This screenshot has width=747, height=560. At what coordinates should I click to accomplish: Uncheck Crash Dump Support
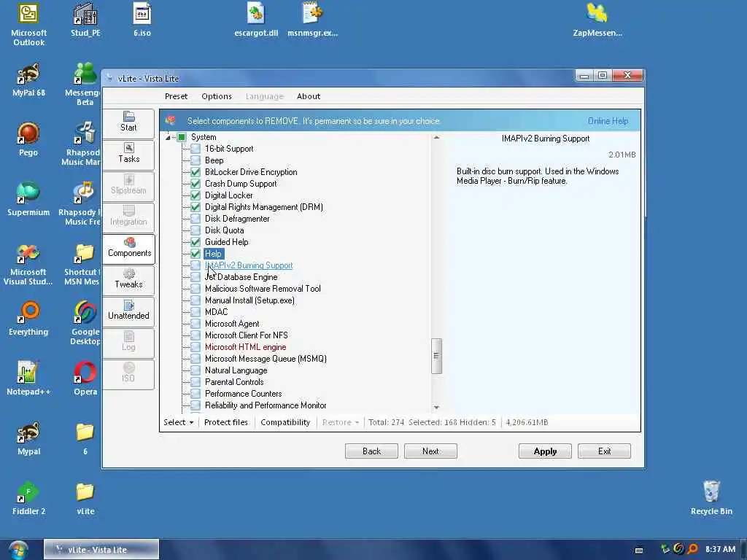pos(196,184)
